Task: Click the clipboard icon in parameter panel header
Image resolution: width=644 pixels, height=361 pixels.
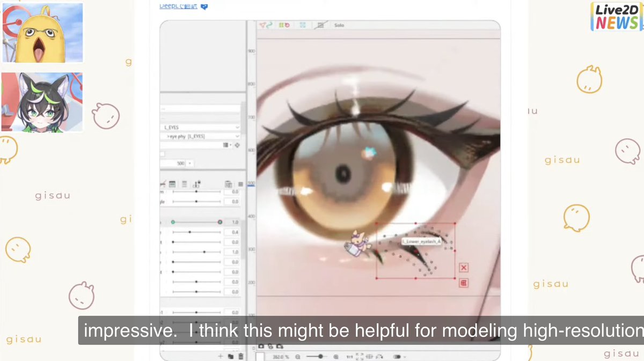Action: click(x=228, y=184)
